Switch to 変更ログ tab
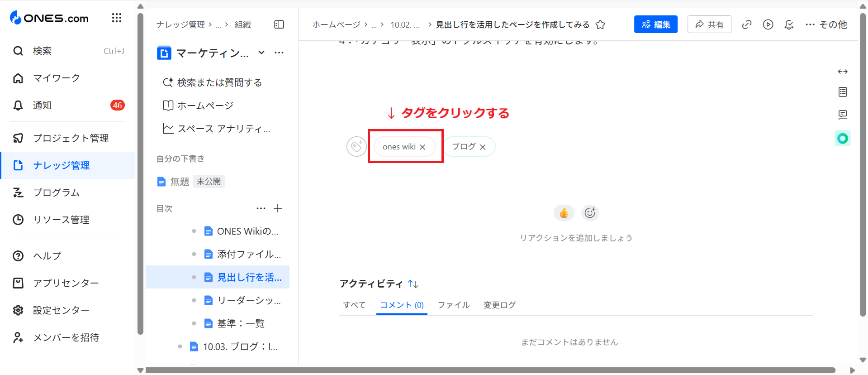The height and width of the screenshot is (375, 868). tap(500, 305)
